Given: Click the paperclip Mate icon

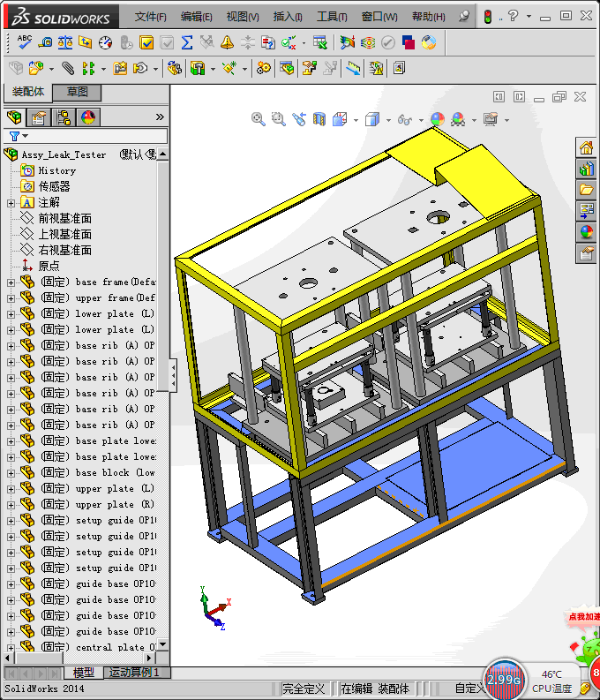Looking at the screenshot, I should click(x=68, y=68).
